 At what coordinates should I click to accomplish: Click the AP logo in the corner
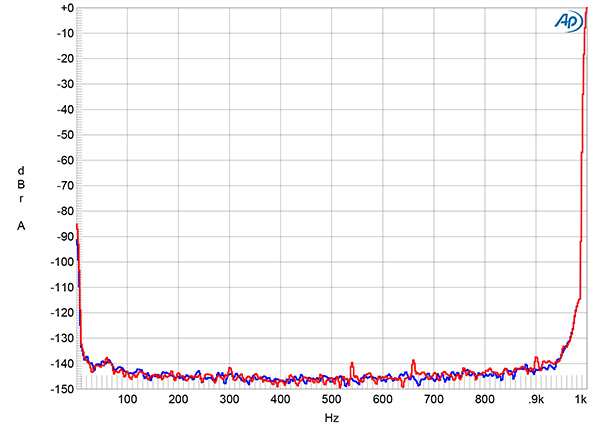tap(562, 21)
